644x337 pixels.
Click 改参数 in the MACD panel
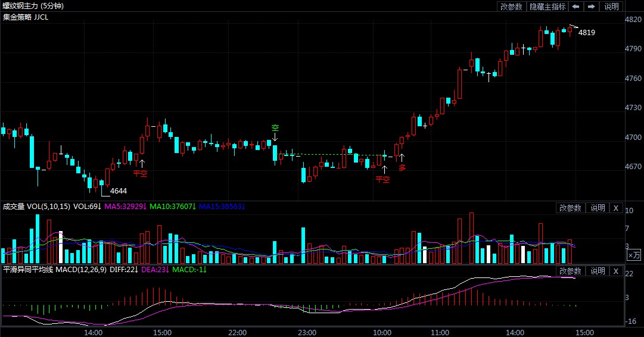[x=570, y=271]
